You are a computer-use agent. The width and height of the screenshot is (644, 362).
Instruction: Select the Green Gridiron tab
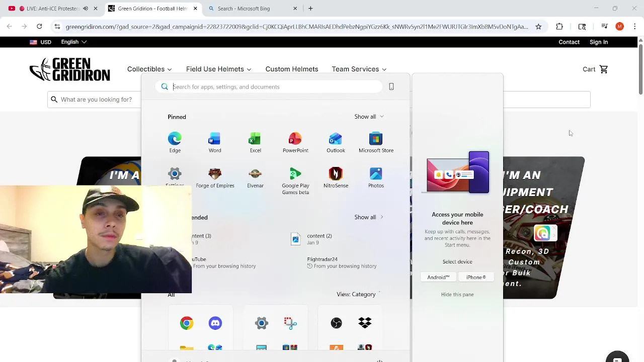click(152, 9)
